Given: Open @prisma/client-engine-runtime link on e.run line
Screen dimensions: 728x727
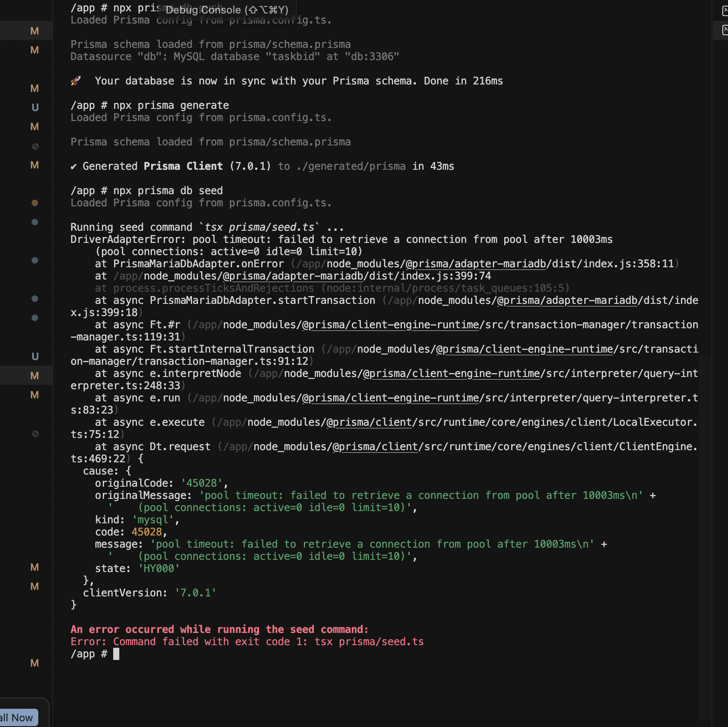Looking at the screenshot, I should pos(390,398).
